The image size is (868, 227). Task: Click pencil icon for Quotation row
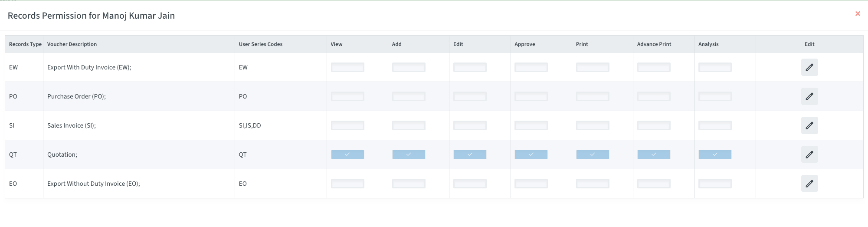coord(809,155)
